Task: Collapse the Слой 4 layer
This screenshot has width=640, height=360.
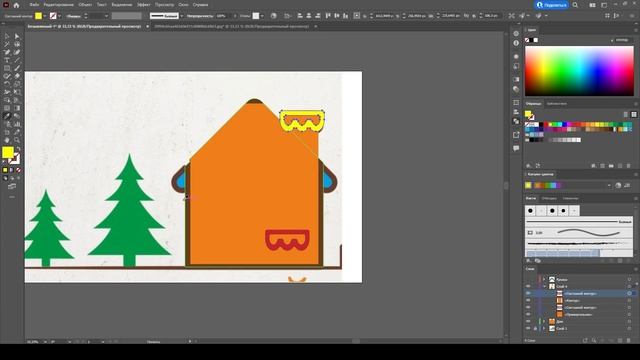Action: tap(544, 286)
